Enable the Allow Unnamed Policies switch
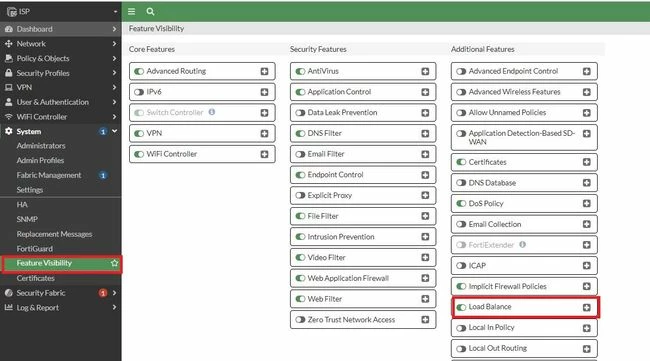 pos(461,113)
